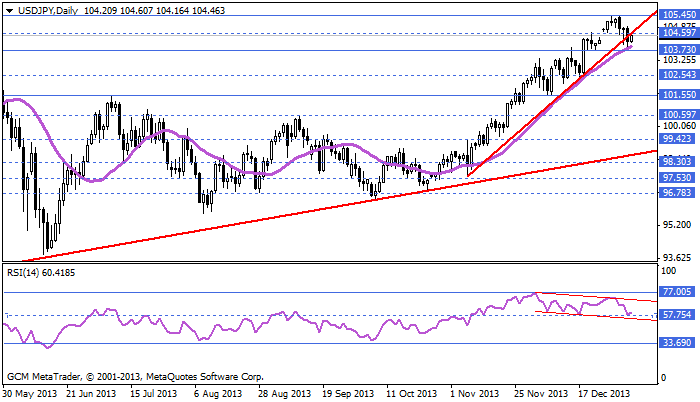
Task: Select the 100.597 price level label
Action: [679, 115]
